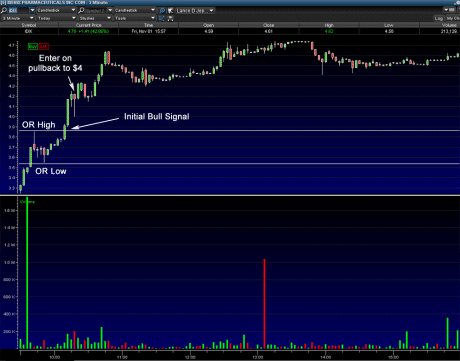This screenshot has height=361, width=460.
Task: Click the red Sell button on chart
Action: click(43, 46)
